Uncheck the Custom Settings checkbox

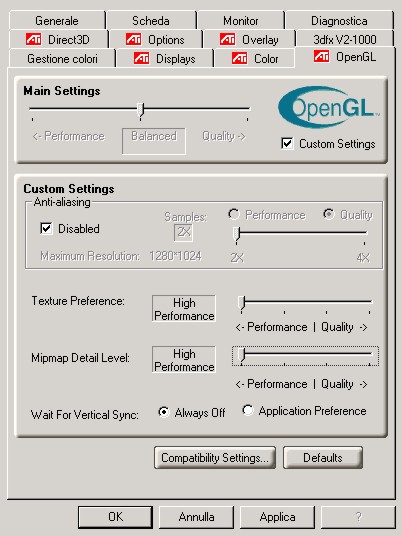coord(287,143)
